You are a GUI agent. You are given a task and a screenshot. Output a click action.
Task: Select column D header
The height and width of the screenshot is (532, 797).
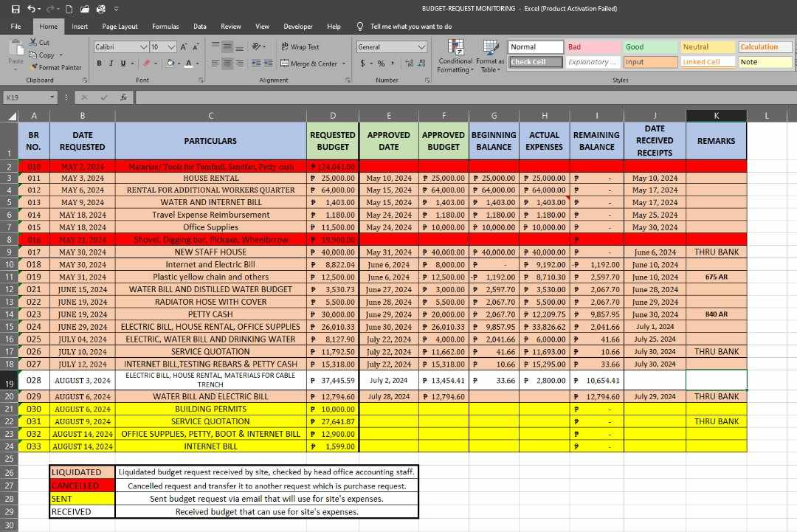(332, 116)
